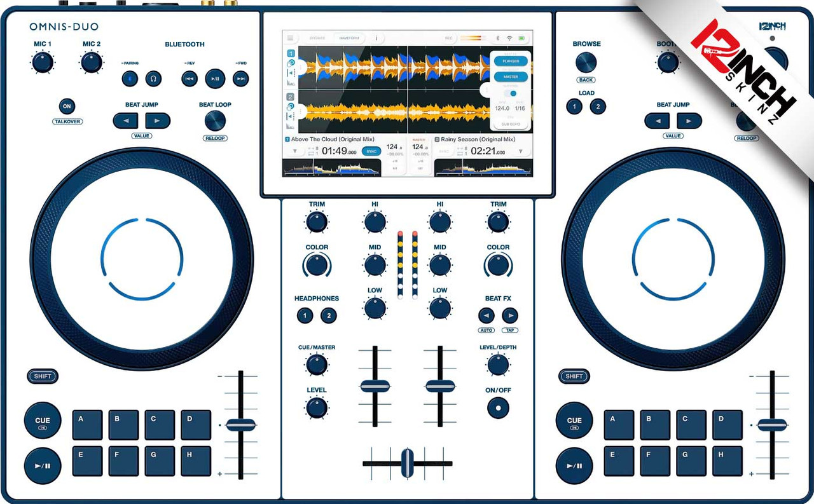Switch to the WAVEFORM tab on the touchscreen
The width and height of the screenshot is (814, 504).
pyautogui.click(x=348, y=38)
